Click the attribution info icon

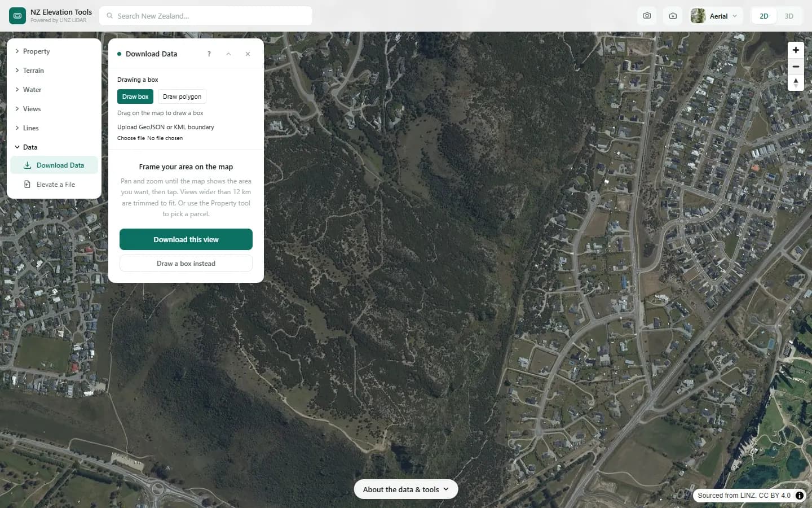pyautogui.click(x=800, y=496)
